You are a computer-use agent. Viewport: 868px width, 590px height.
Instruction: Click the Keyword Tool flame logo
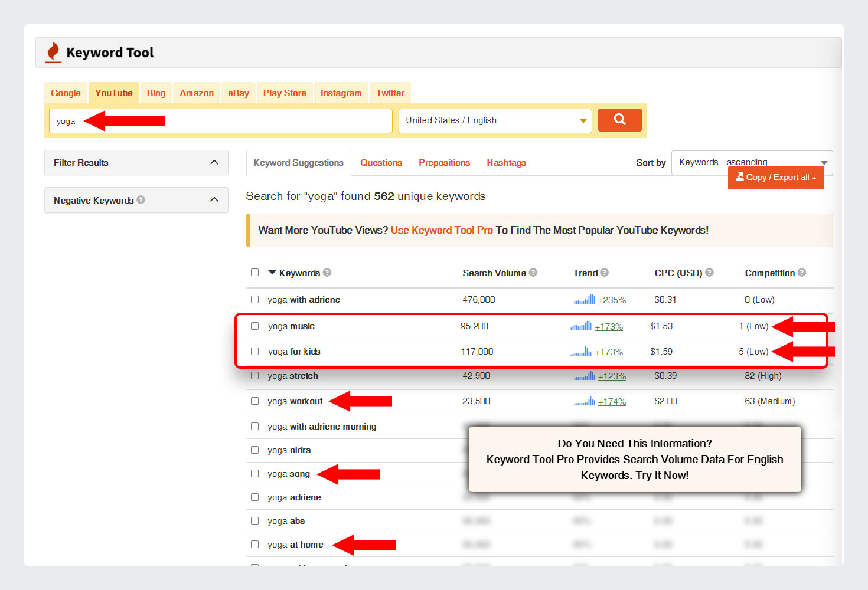[53, 53]
